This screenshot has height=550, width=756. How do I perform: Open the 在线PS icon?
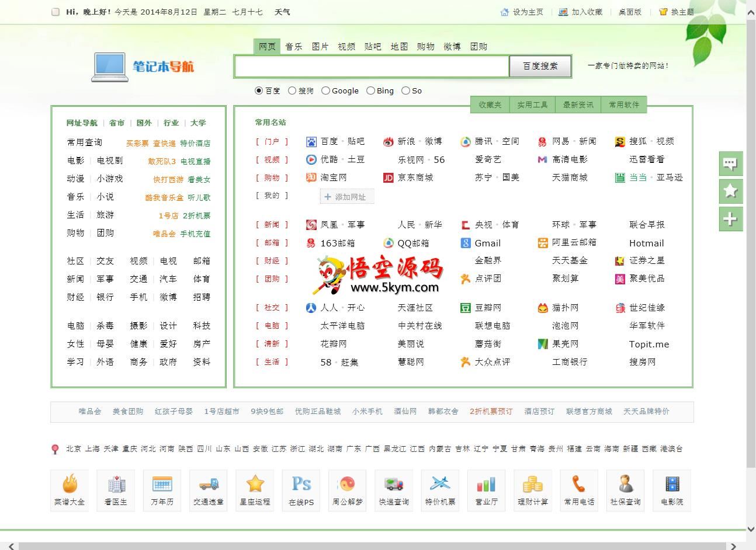click(301, 483)
